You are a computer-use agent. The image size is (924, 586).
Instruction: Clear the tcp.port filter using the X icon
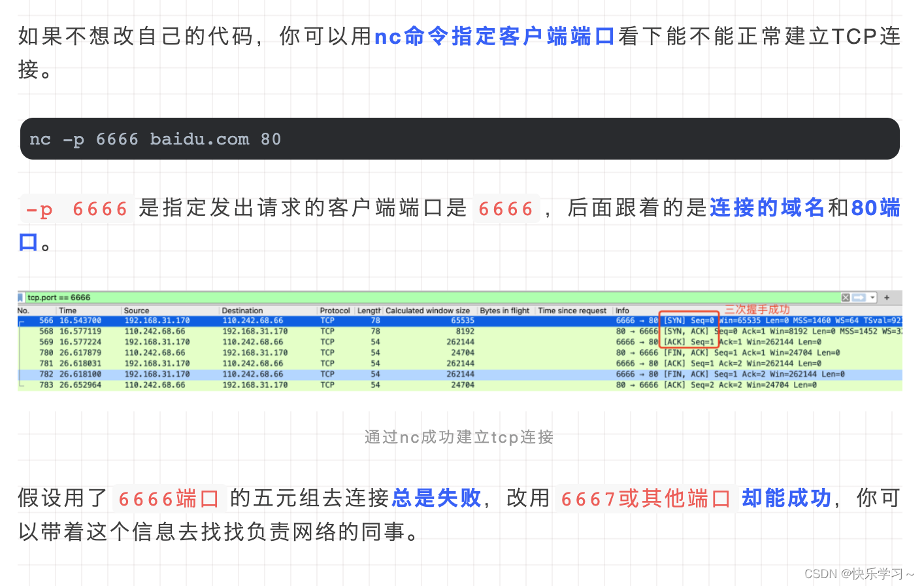tap(845, 298)
